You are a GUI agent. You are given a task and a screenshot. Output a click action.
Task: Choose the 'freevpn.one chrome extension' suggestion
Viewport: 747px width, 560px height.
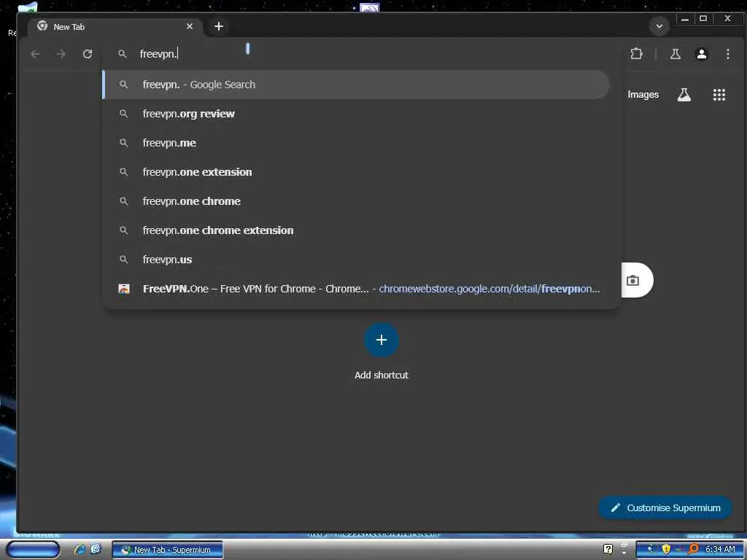[356, 230]
